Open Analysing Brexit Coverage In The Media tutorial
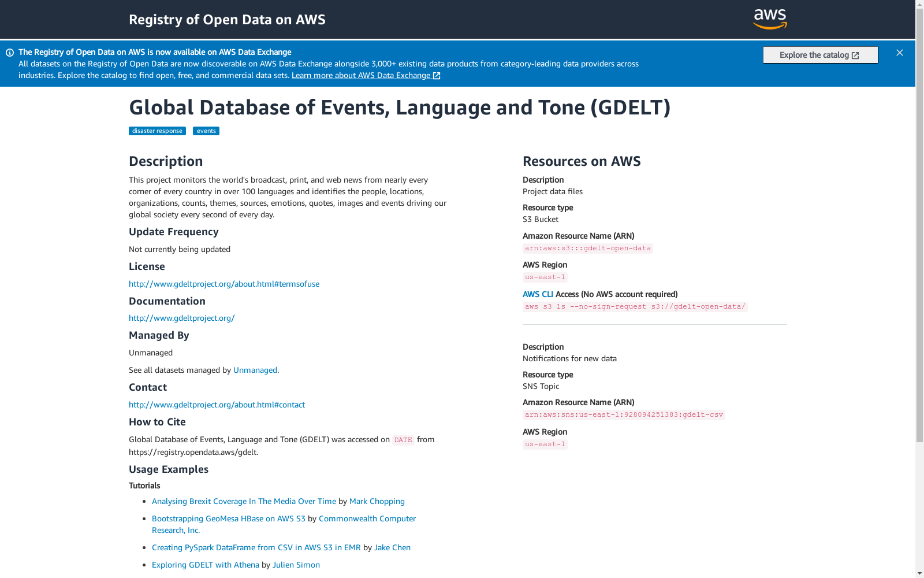Image resolution: width=924 pixels, height=578 pixels. click(x=244, y=501)
